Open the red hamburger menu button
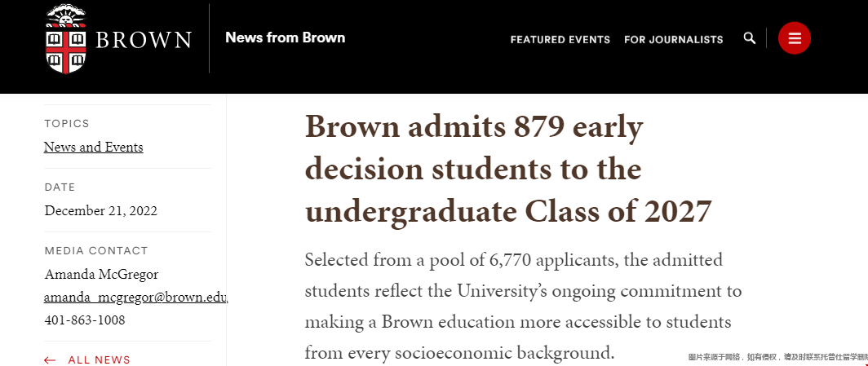This screenshot has height=366, width=868. pos(795,38)
